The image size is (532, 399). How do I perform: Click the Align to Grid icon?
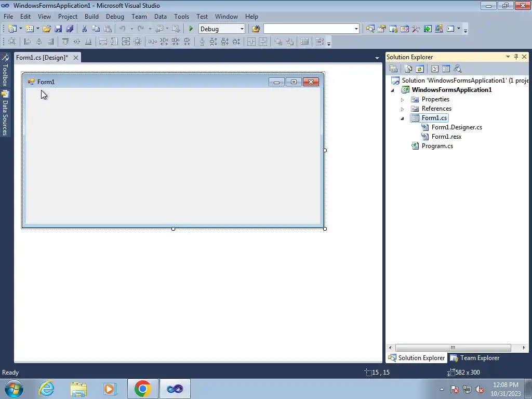click(x=12, y=42)
